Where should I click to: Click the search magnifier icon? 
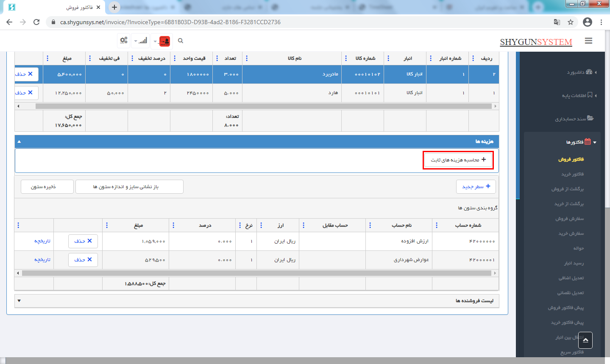click(x=181, y=41)
